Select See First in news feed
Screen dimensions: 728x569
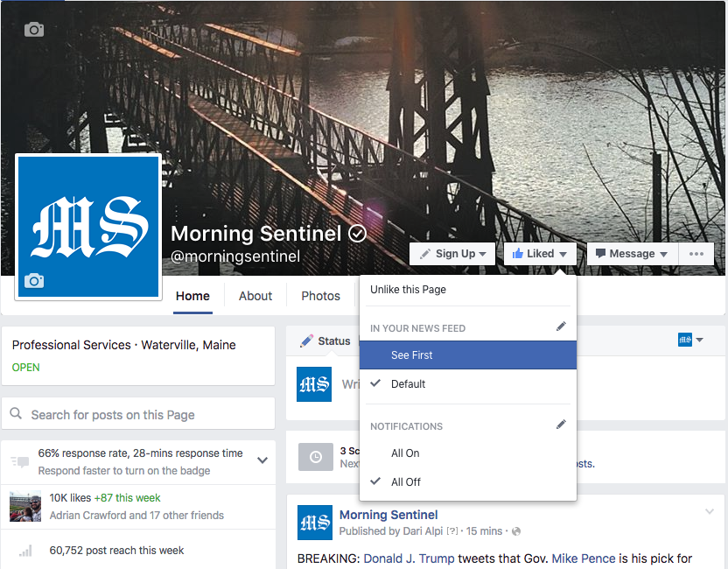[x=412, y=355]
